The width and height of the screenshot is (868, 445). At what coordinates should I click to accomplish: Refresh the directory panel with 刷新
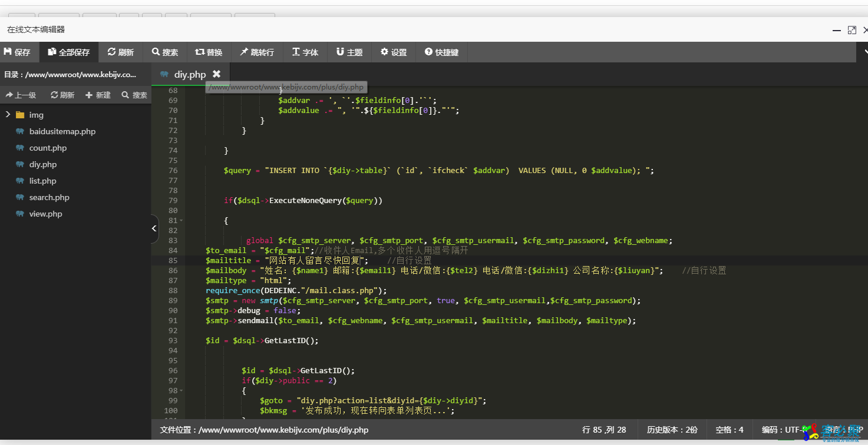tap(63, 95)
